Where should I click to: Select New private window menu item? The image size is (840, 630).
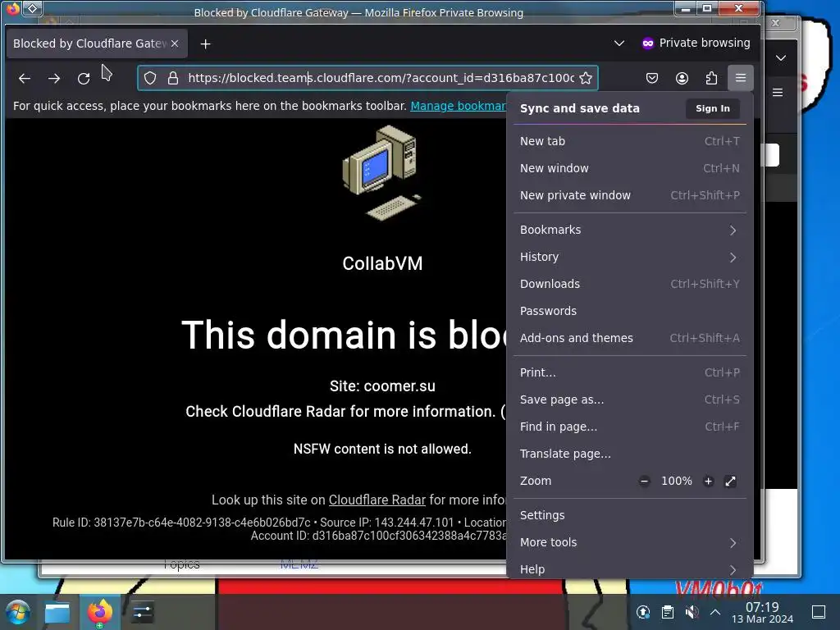pyautogui.click(x=629, y=195)
